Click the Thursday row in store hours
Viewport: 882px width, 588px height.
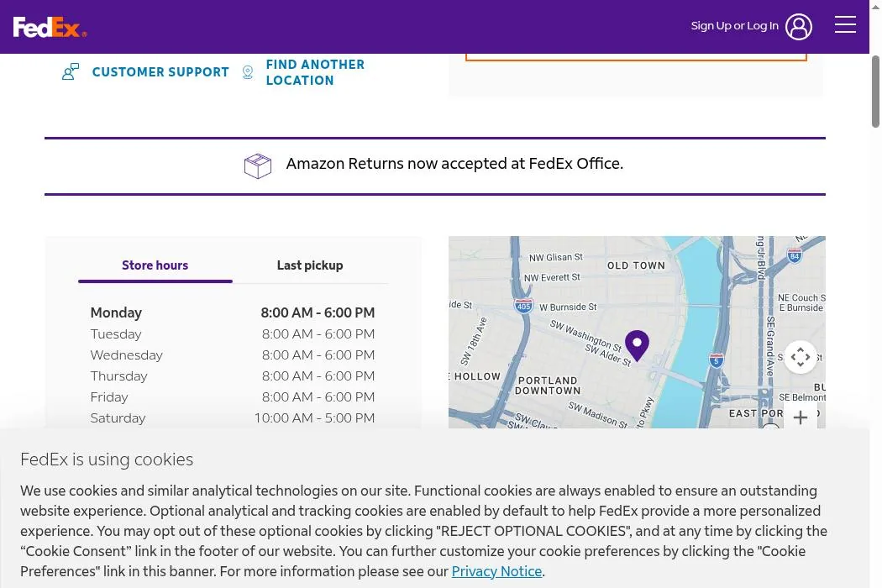coord(233,375)
